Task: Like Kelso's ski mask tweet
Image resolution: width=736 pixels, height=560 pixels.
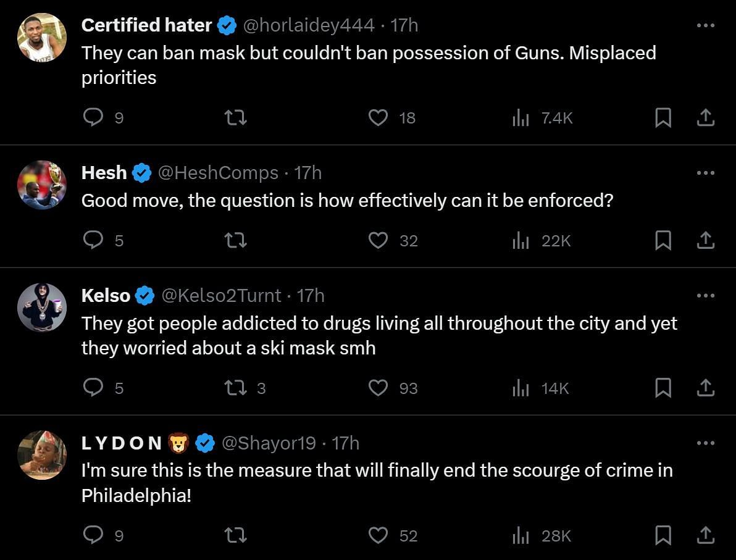Action: pyautogui.click(x=378, y=388)
